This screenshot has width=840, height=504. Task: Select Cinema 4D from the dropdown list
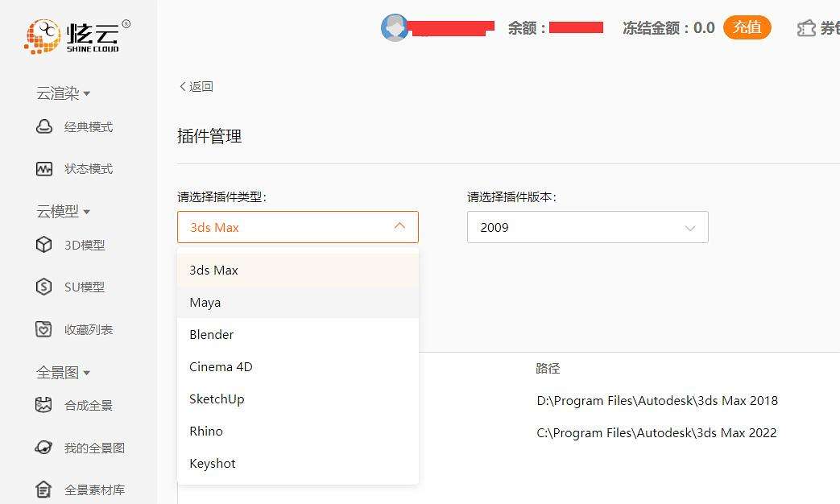(298, 366)
